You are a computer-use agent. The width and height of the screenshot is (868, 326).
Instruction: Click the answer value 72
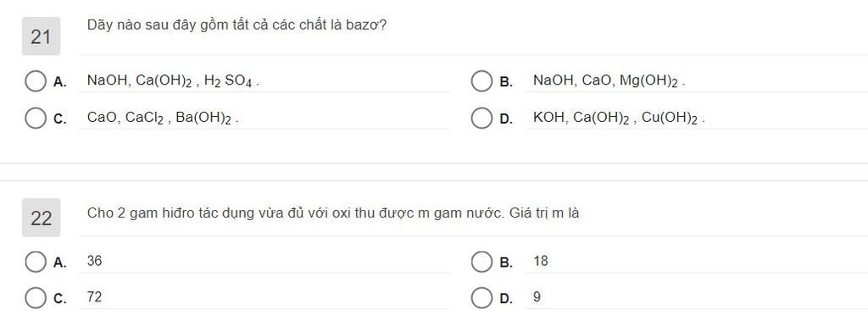tap(95, 298)
